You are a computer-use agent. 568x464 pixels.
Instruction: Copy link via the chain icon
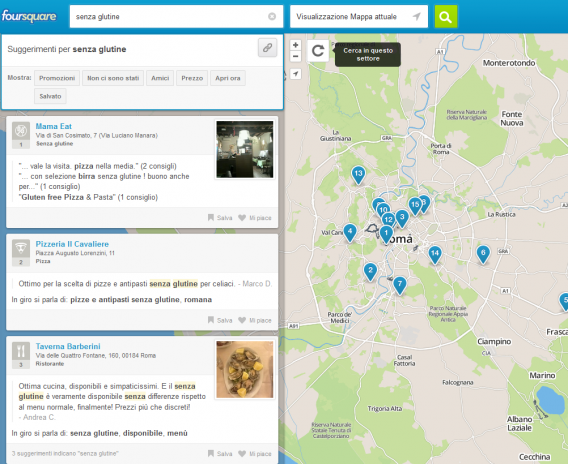(267, 47)
